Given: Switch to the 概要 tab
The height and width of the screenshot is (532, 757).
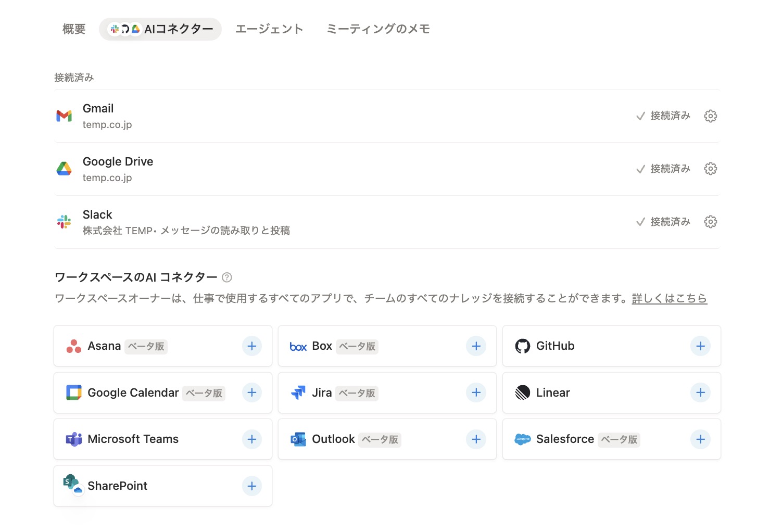Looking at the screenshot, I should tap(74, 29).
